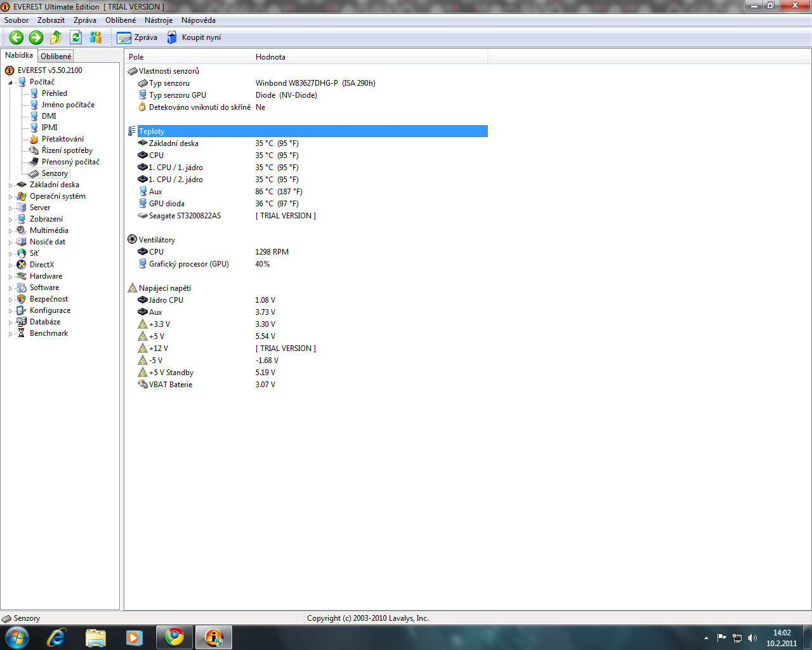The image size is (812, 650).
Task: Click the green Forward arrow icon
Action: [36, 37]
